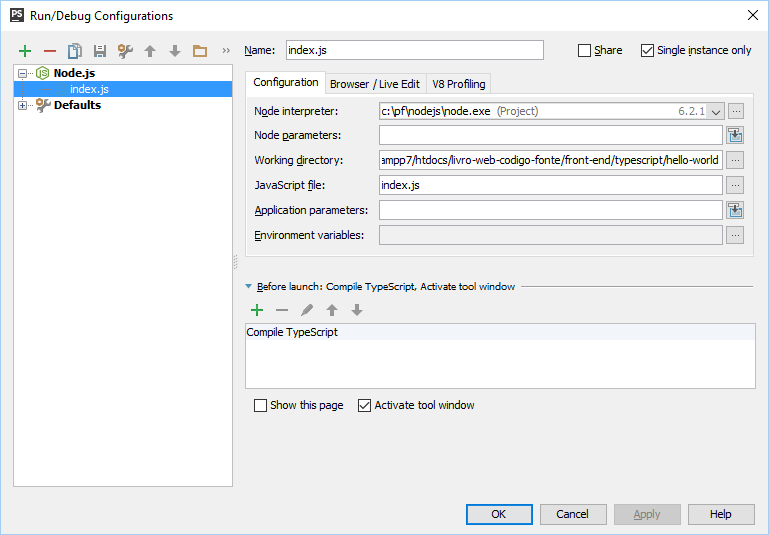Collapse the Before launch section
Screen dimensions: 769x535
point(249,287)
